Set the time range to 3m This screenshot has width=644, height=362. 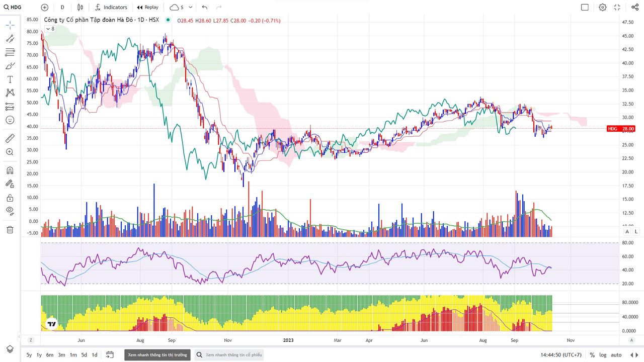[x=61, y=355]
